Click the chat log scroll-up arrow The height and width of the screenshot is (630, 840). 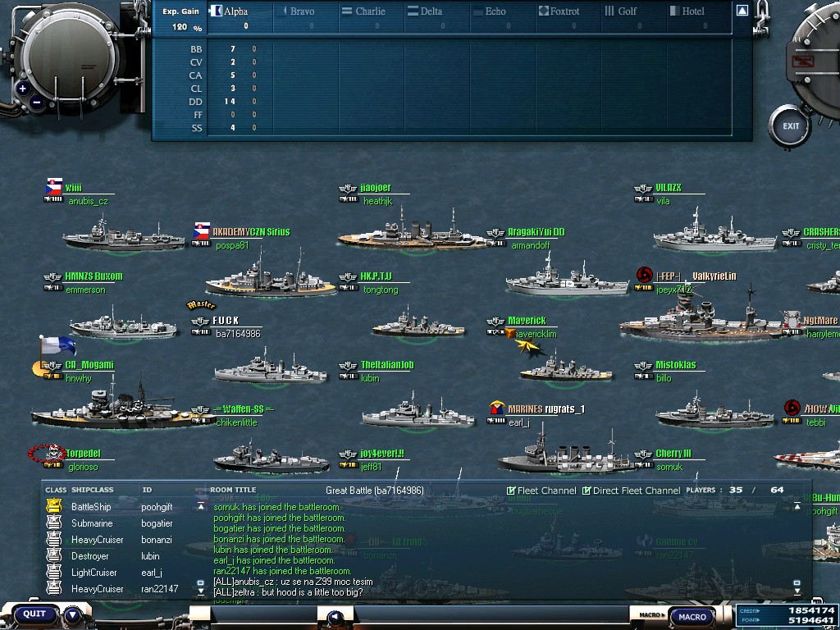coord(797,505)
